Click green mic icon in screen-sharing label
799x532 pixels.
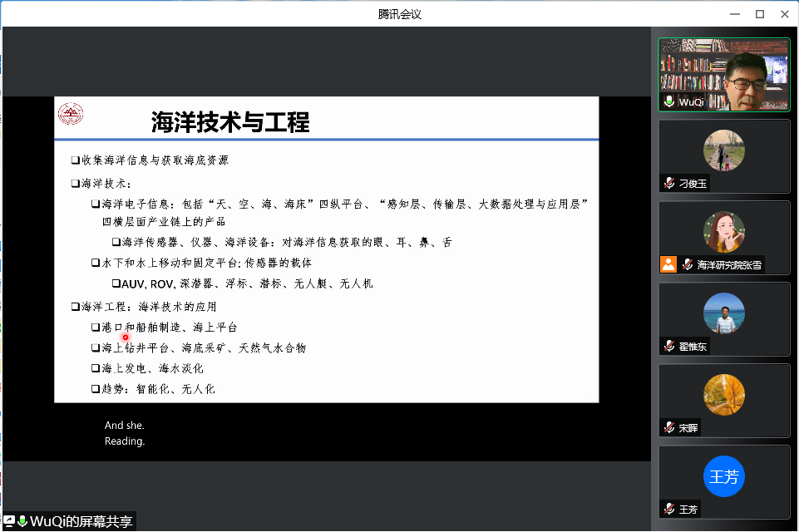point(22,521)
